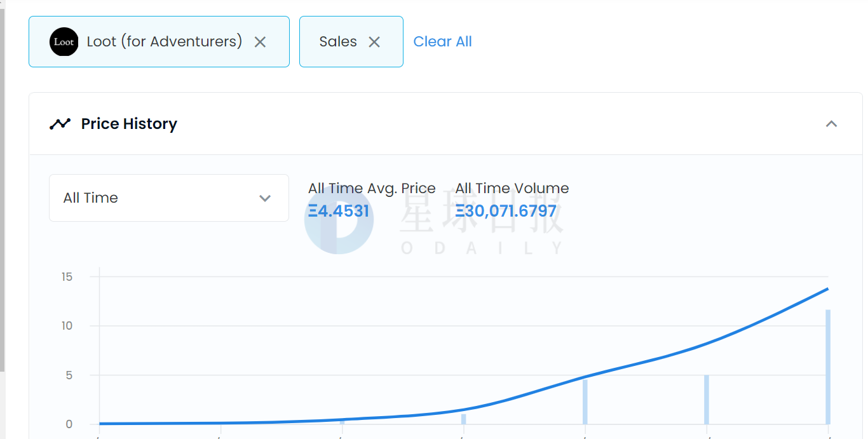The width and height of the screenshot is (868, 439).
Task: Click the All Time Volume label
Action: (512, 189)
